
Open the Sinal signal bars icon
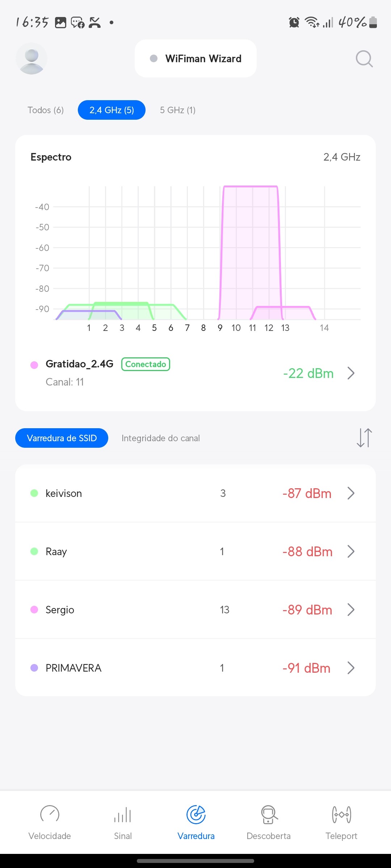pyautogui.click(x=123, y=815)
